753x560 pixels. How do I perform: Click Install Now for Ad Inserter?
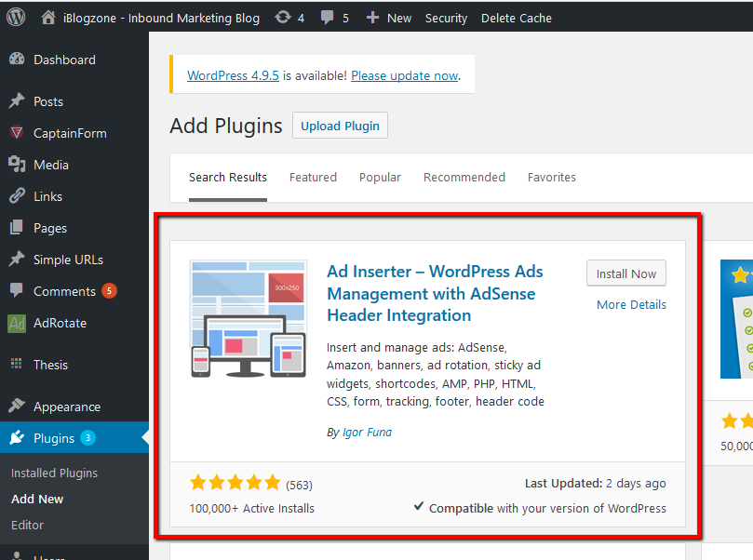click(x=626, y=273)
